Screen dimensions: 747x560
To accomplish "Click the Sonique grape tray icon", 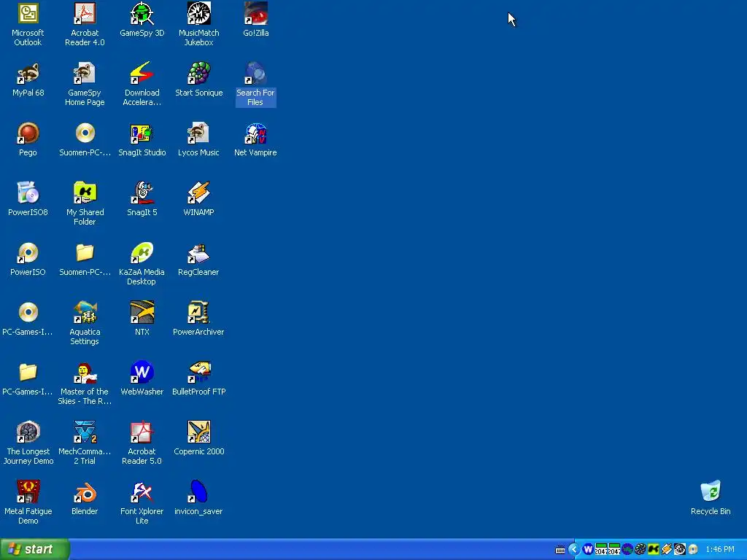I will (640, 550).
